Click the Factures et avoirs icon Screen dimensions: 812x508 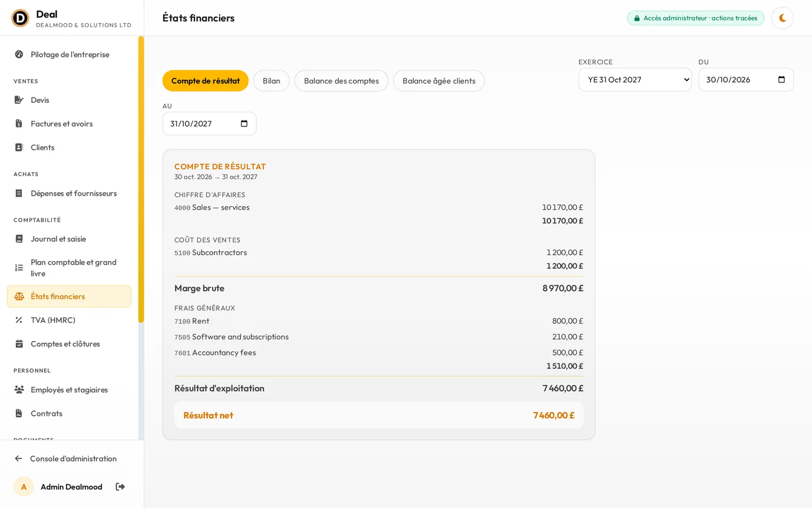[19, 124]
